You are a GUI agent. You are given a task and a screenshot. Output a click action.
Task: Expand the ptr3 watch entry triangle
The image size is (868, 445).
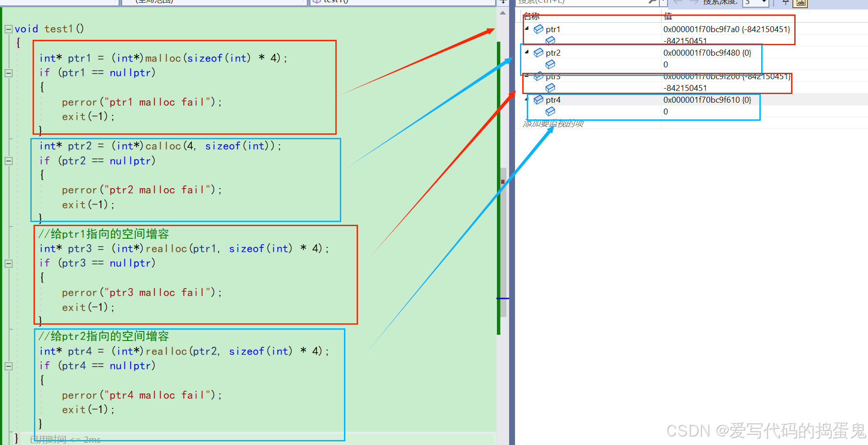526,75
